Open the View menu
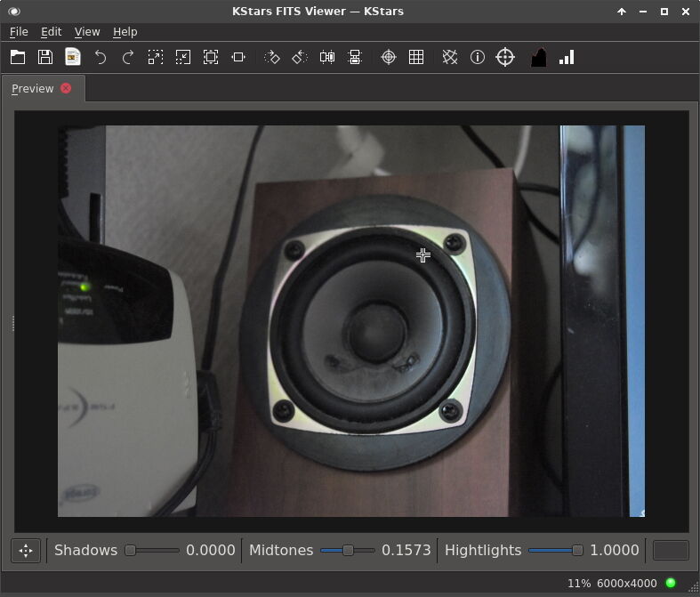Screen dimensions: 700x597 tap(87, 31)
